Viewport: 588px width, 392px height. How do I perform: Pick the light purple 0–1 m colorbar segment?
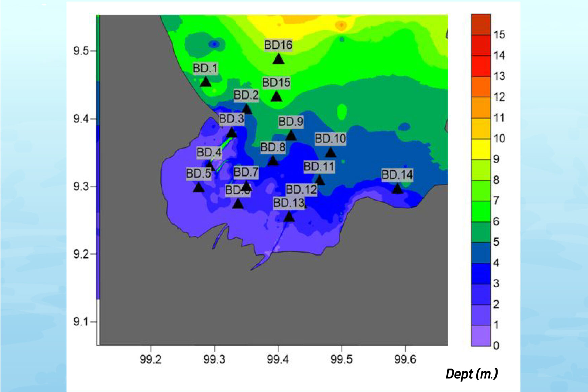coord(481,336)
